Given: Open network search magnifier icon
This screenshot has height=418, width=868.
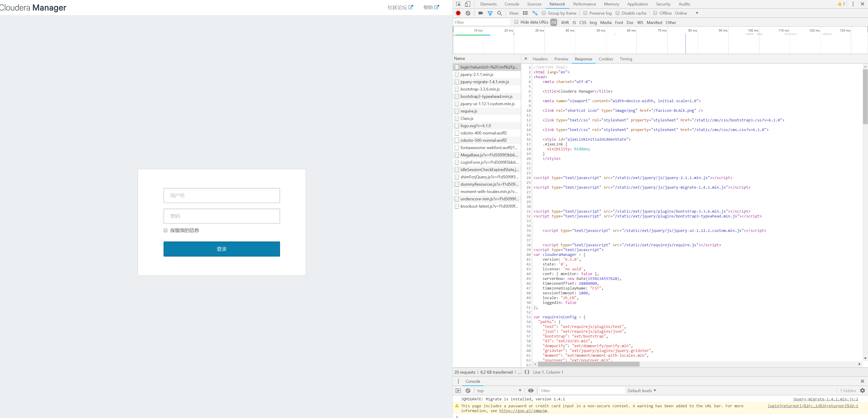Looking at the screenshot, I should [x=500, y=13].
